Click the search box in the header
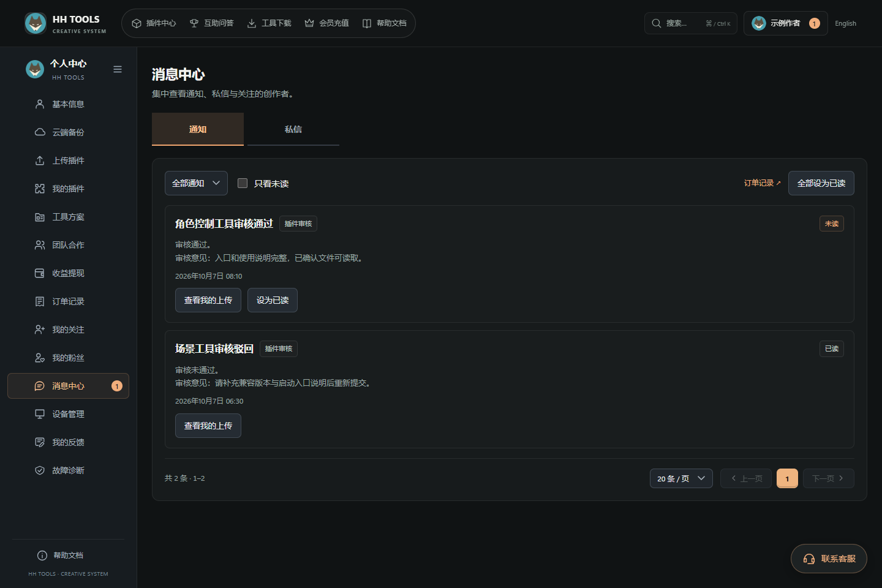The image size is (882, 588). [691, 23]
